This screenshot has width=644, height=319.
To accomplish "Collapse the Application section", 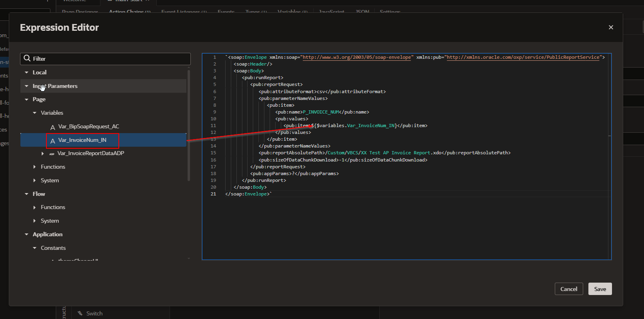I will tap(26, 235).
